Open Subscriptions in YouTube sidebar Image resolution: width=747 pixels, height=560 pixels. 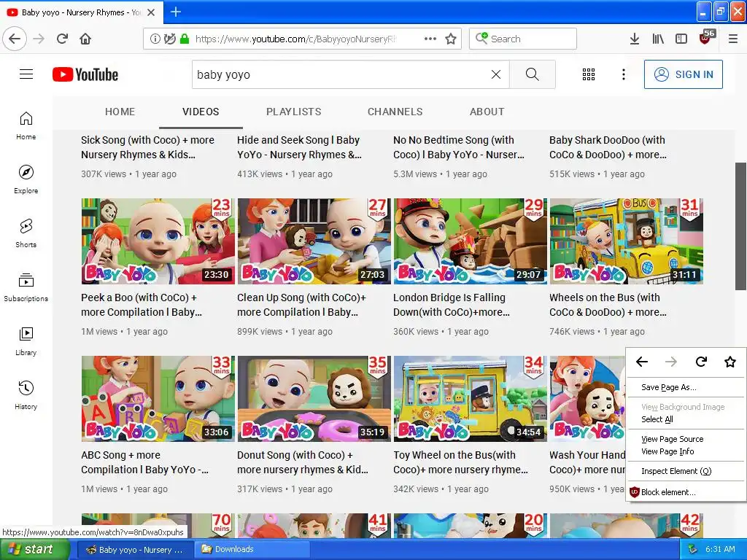pyautogui.click(x=26, y=287)
